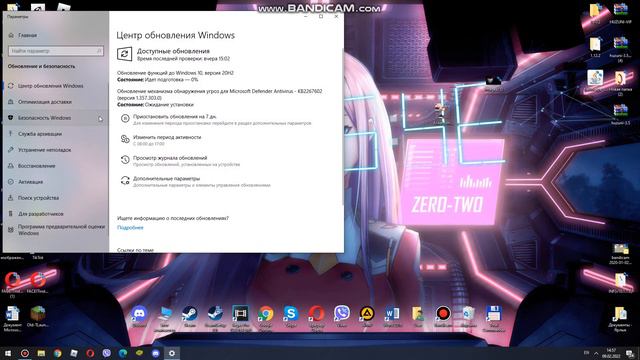
Task: Open File Explorer from the taskbar
Action: tap(41, 353)
